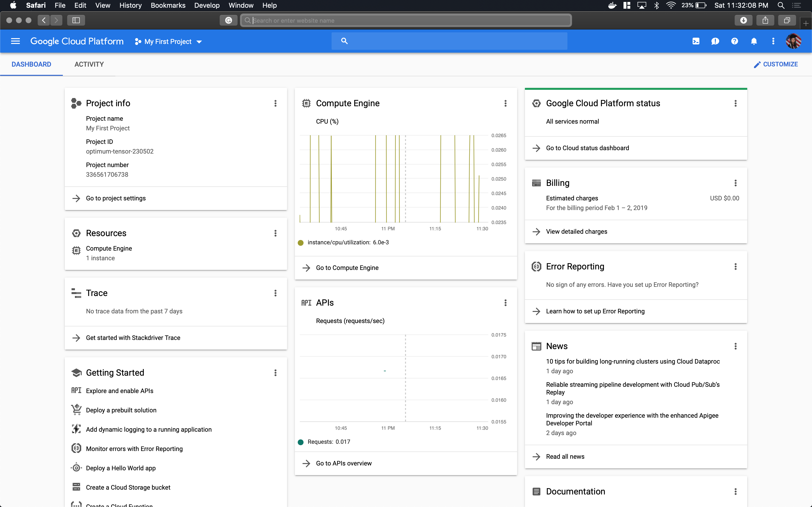Switch to the Activity tab
Screen dimensions: 812x507
[89, 64]
